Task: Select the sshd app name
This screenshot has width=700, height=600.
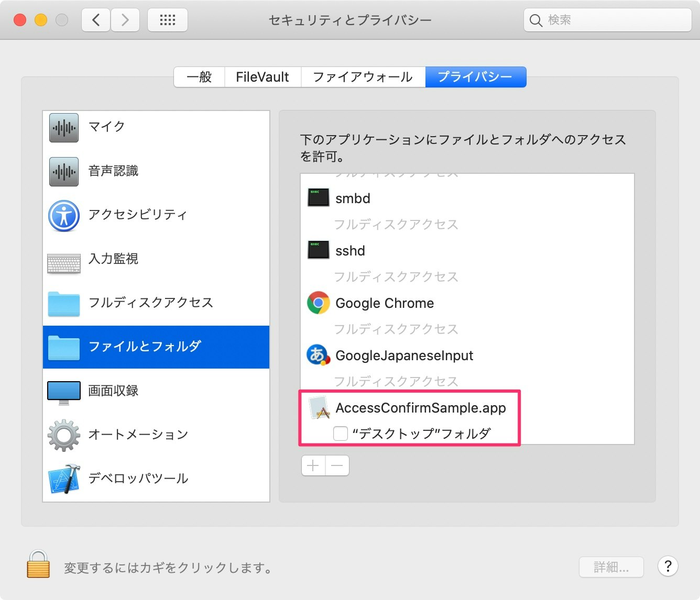Action: click(351, 251)
